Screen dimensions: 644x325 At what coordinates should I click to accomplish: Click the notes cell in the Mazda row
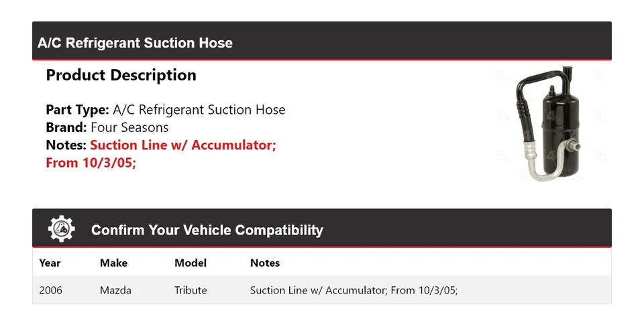354,290
